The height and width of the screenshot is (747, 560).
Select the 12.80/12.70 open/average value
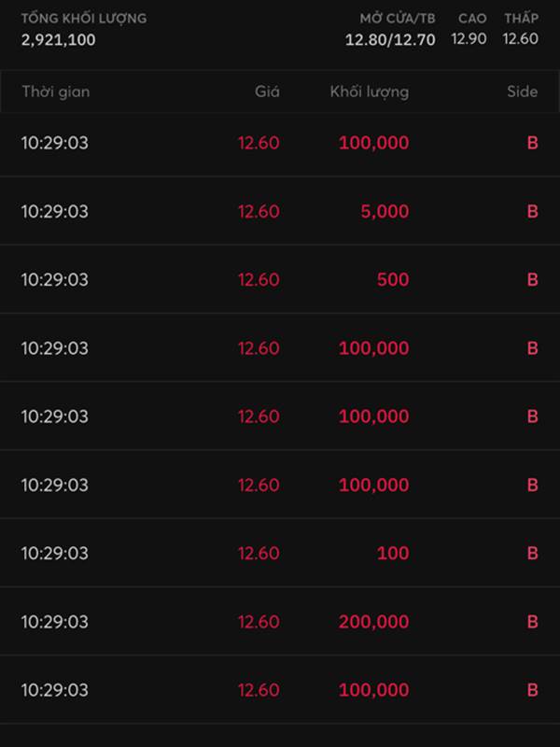click(x=390, y=39)
